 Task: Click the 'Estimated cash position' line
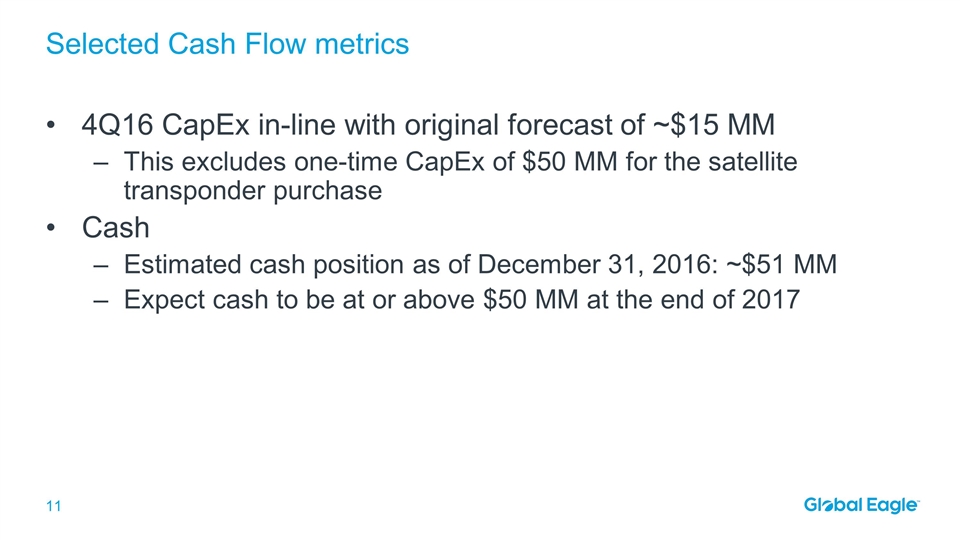(480, 264)
